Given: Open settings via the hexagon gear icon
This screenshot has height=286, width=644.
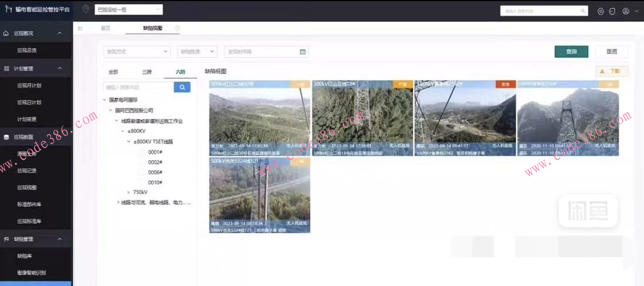Looking at the screenshot, I should pyautogui.click(x=600, y=11).
